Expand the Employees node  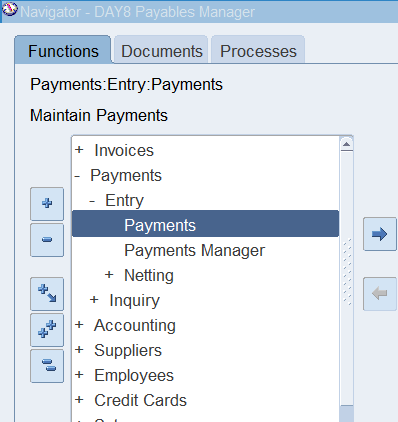pos(79,375)
